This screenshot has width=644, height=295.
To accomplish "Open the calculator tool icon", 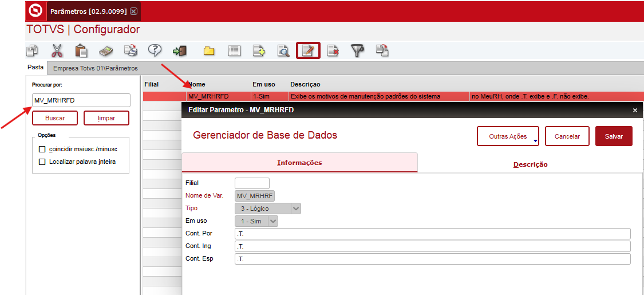I will coord(106,51).
